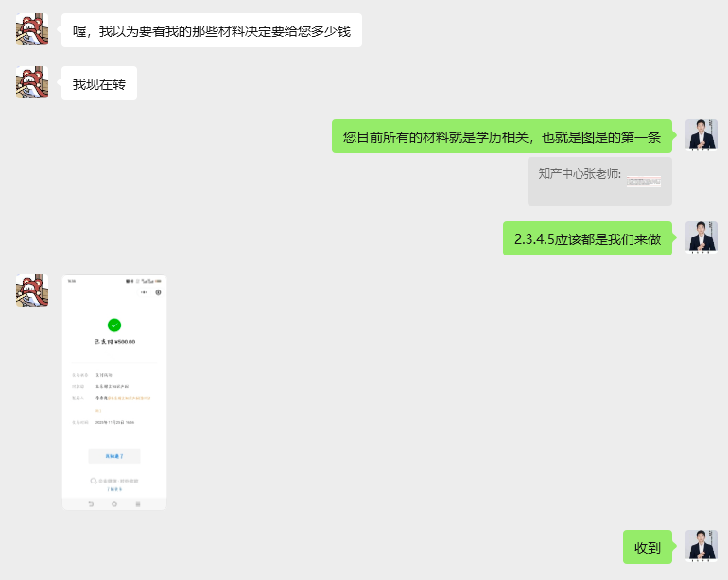This screenshot has width=728, height=580.
Task: Click the green checkmark in the payment screenshot
Action: click(x=114, y=325)
